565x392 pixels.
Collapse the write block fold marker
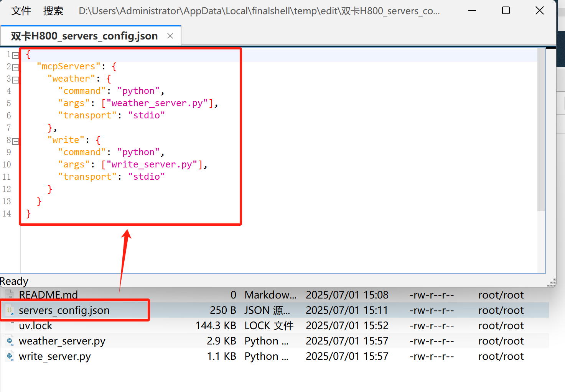pos(16,141)
